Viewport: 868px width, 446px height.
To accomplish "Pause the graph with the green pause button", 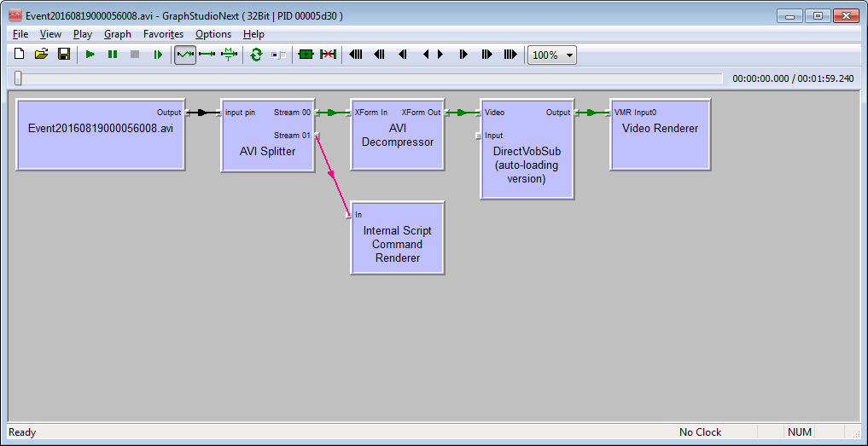I will 113,55.
